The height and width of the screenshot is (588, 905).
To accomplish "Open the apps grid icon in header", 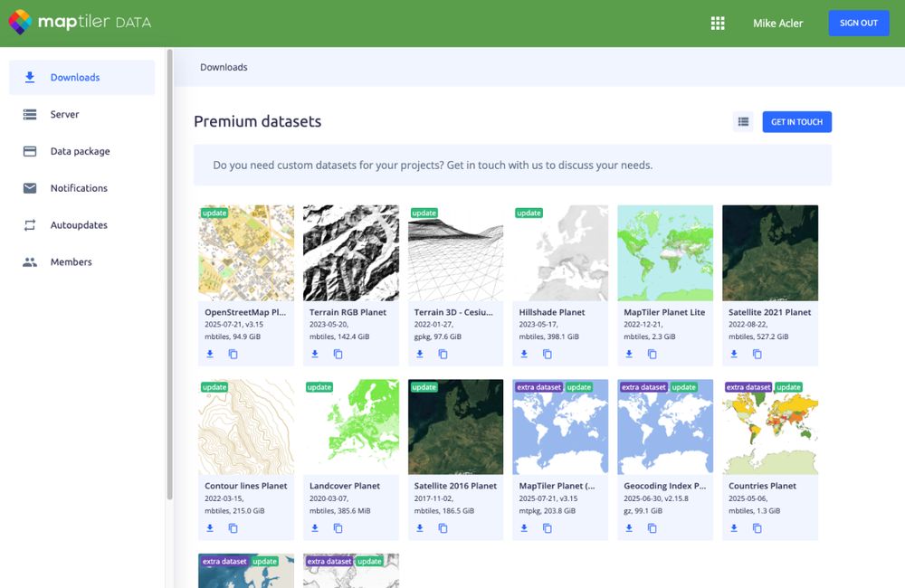I will (x=718, y=24).
